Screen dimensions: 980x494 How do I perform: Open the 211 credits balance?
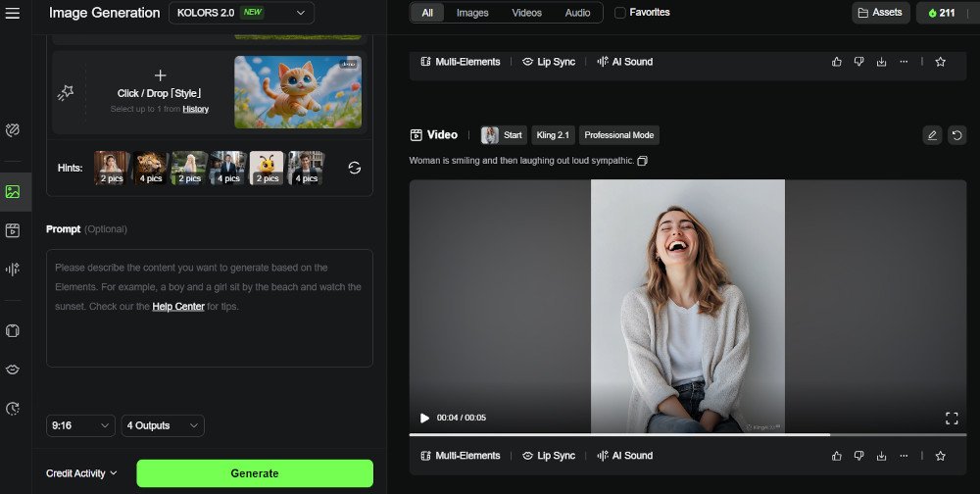click(x=942, y=13)
